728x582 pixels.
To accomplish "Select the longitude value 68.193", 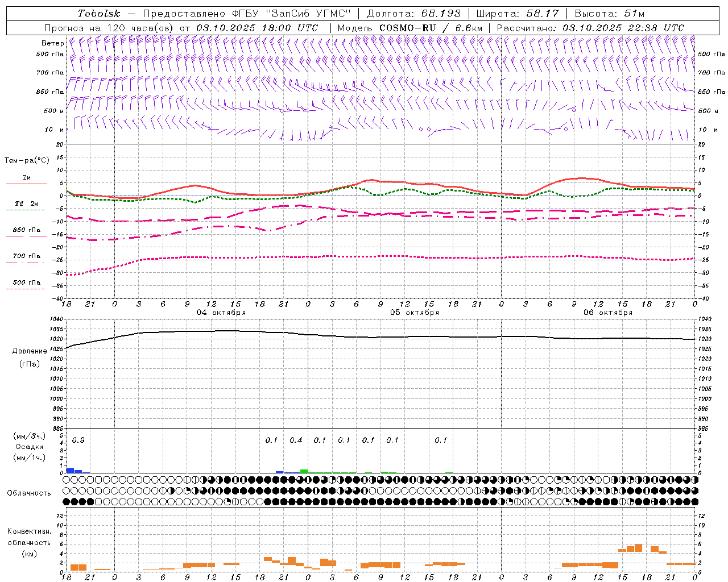I will 440,14.
